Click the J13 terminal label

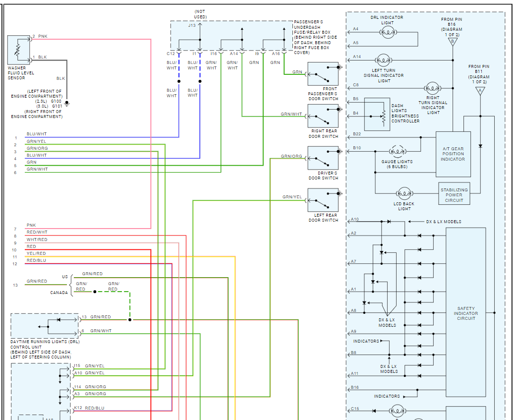[192, 25]
